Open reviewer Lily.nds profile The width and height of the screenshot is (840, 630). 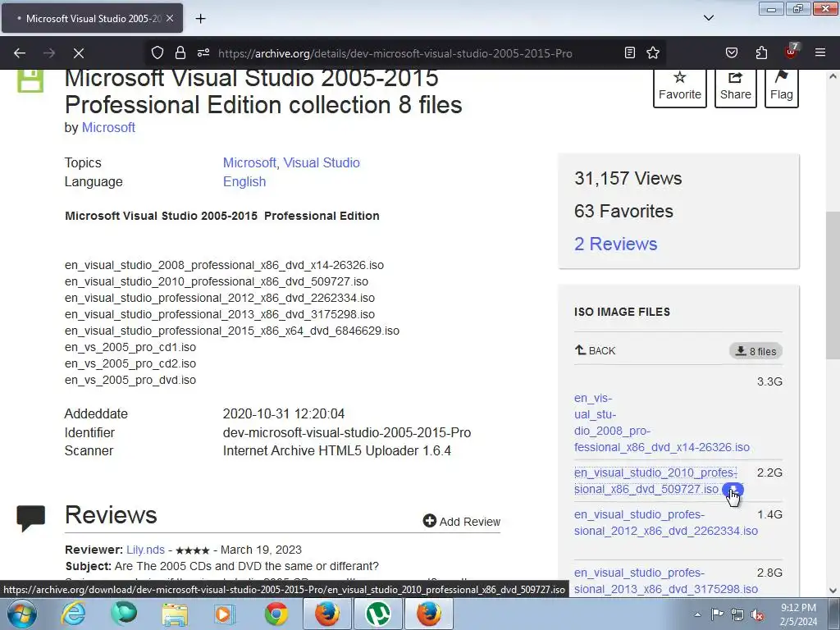click(x=145, y=550)
